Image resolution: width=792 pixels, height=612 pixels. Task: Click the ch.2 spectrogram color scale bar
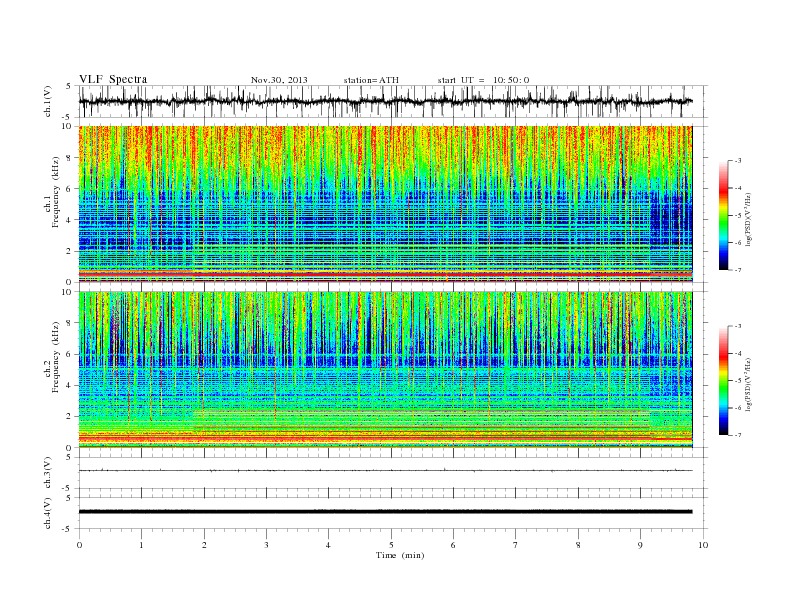(x=723, y=380)
